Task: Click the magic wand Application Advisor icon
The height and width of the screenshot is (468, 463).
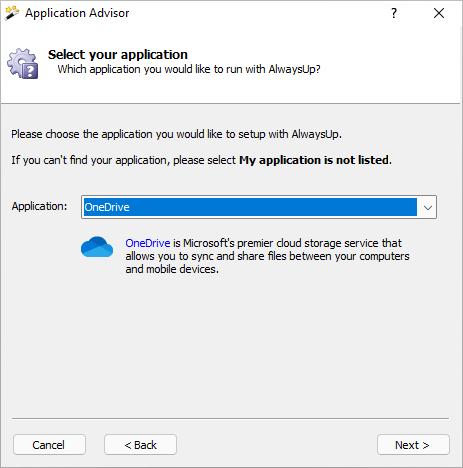Action: pyautogui.click(x=12, y=13)
